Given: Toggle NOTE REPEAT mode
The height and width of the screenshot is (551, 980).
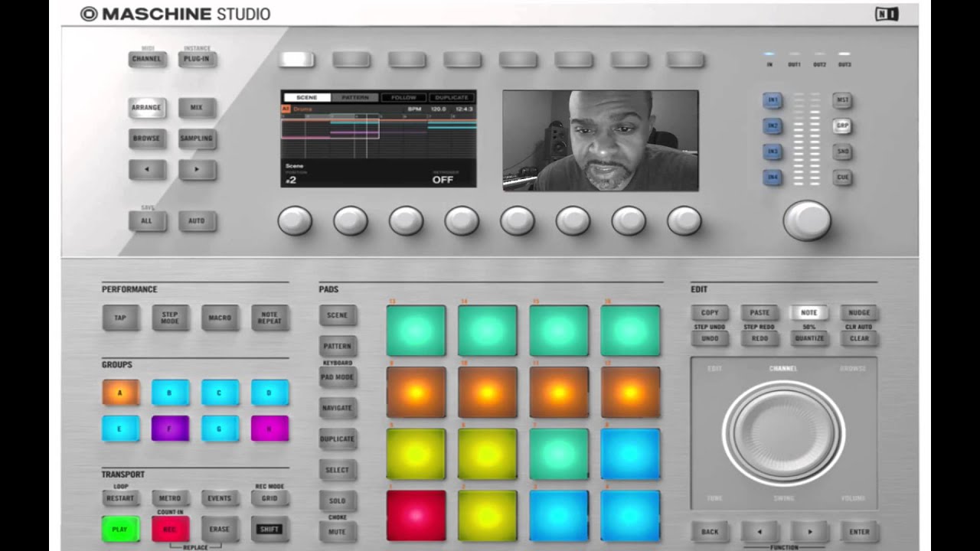Looking at the screenshot, I should 269,318.
